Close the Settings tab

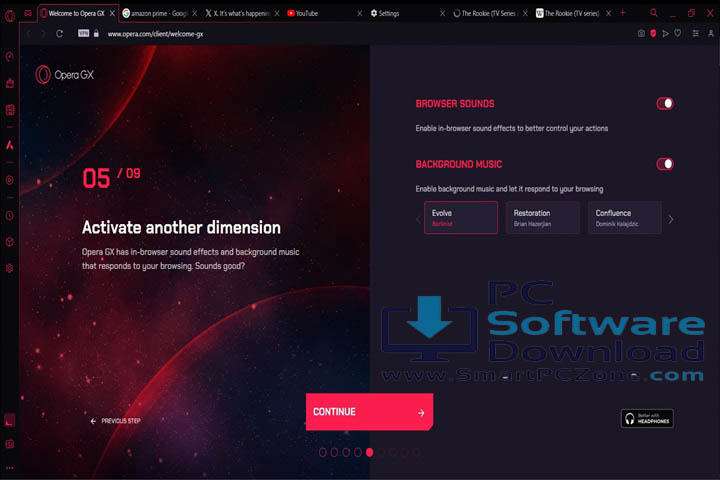443,13
